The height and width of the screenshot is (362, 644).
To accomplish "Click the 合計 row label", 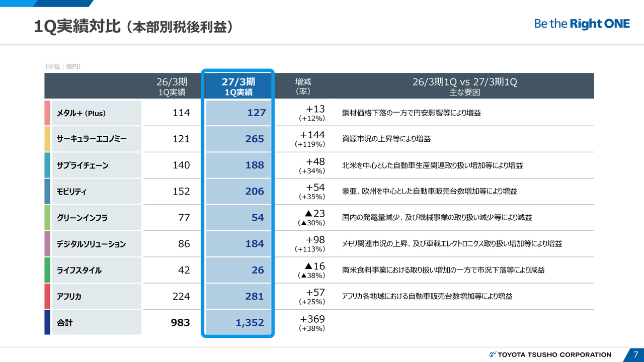I will click(65, 323).
